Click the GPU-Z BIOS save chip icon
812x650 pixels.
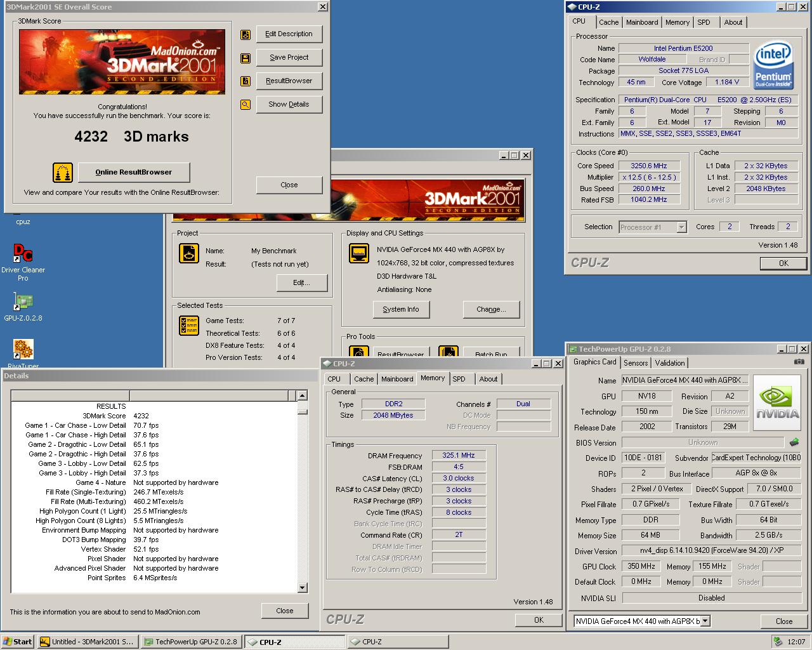pos(794,442)
